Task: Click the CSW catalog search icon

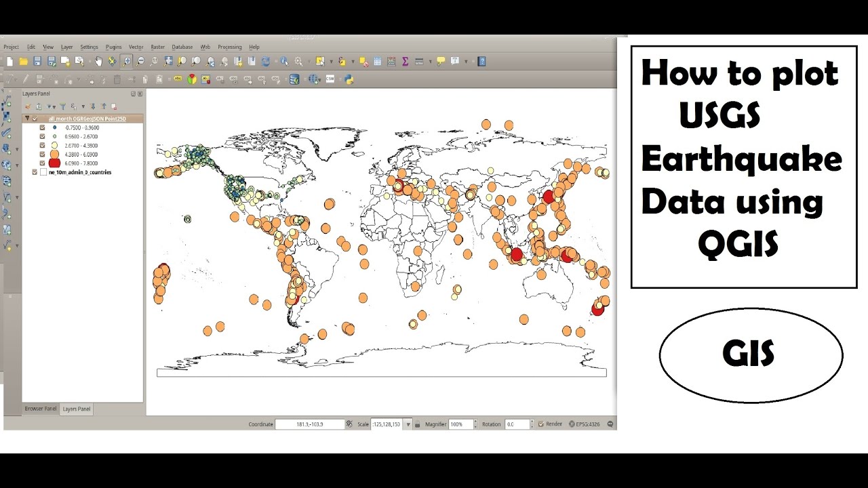Action: [330, 79]
